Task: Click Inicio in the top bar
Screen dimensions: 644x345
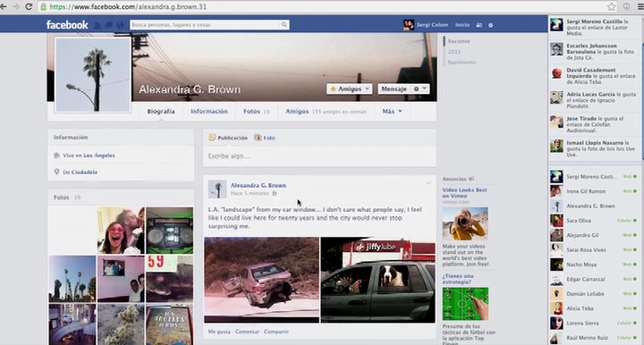Action: 462,25
